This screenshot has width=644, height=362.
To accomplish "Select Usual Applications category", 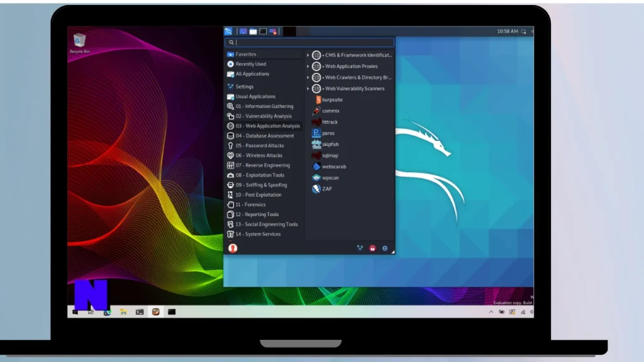I will [x=264, y=96].
